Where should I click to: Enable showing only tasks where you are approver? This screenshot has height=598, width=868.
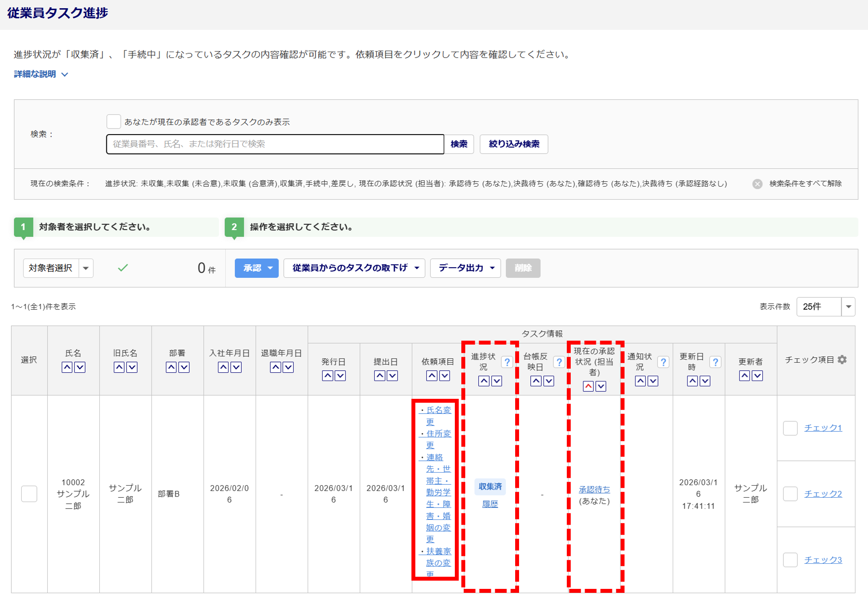(x=114, y=122)
